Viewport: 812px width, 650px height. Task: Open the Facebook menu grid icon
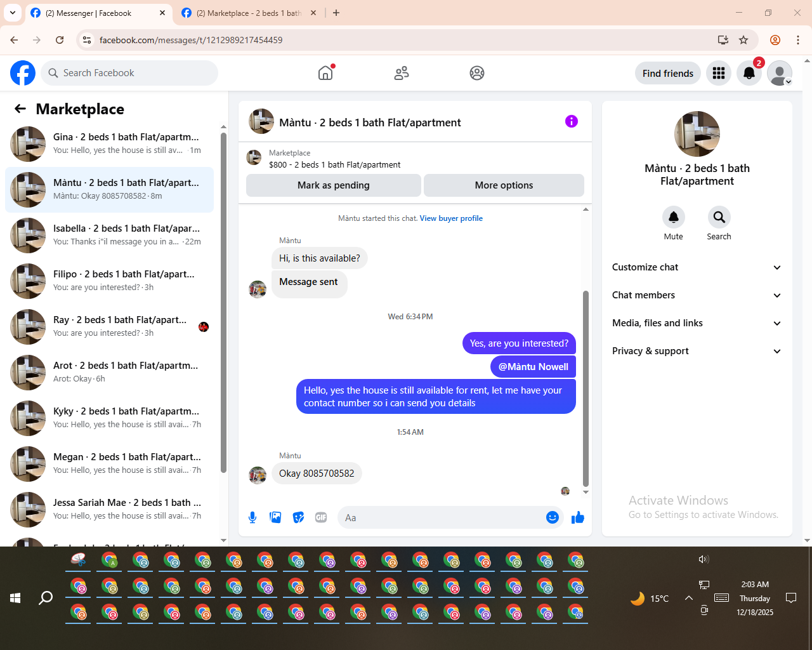719,73
